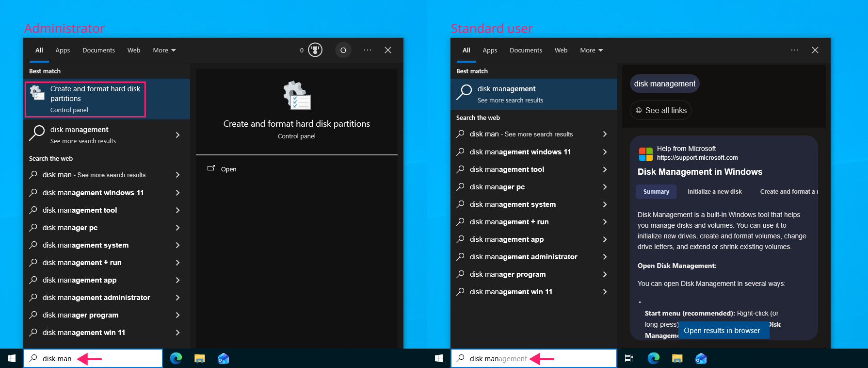Click the rewards trophy icon in the Administrator panel
This screenshot has width=868, height=368.
point(315,50)
